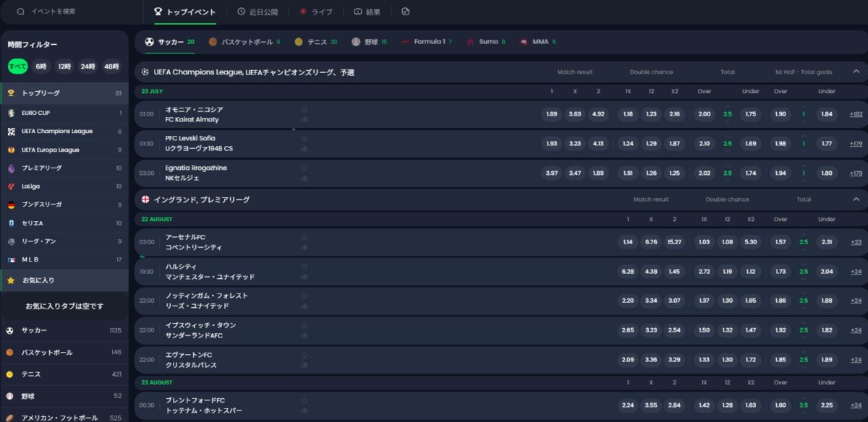
Task: Click the trophy icon beside トップリーグ
Action: pos(11,93)
